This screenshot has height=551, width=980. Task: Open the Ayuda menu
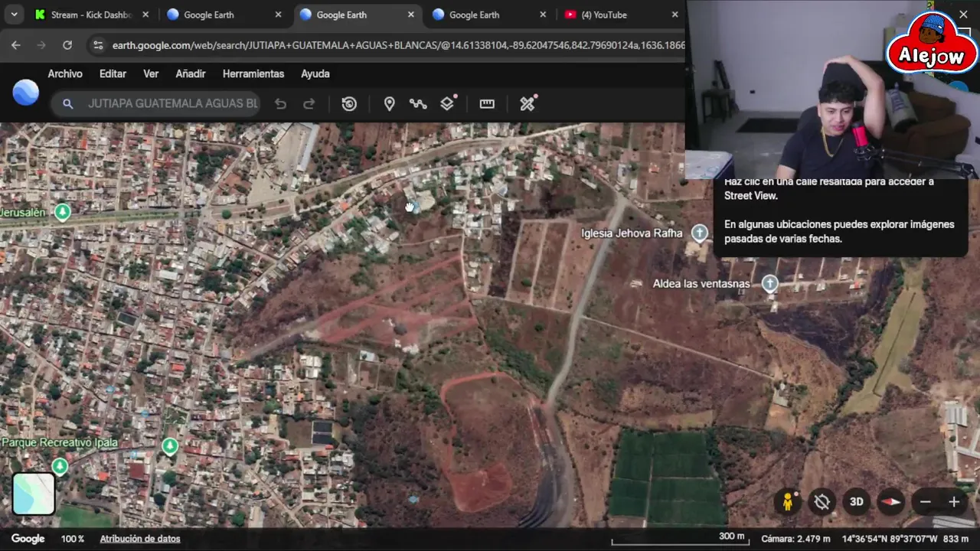pyautogui.click(x=315, y=73)
